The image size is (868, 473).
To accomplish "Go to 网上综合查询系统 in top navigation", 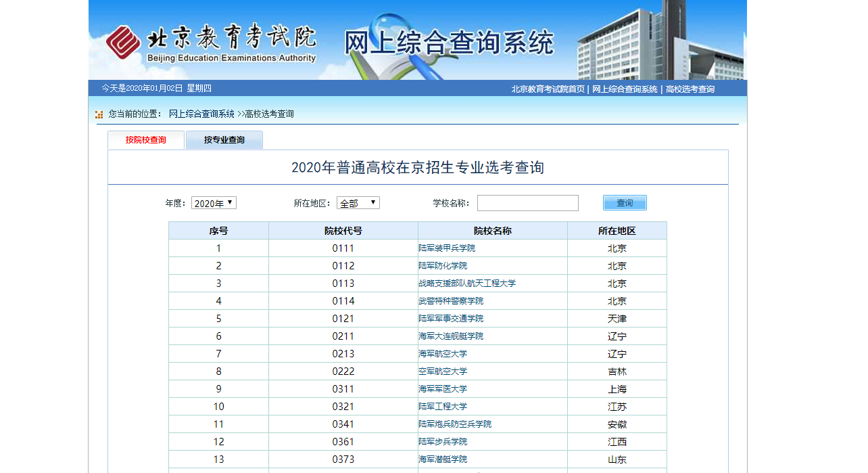I will tap(625, 89).
